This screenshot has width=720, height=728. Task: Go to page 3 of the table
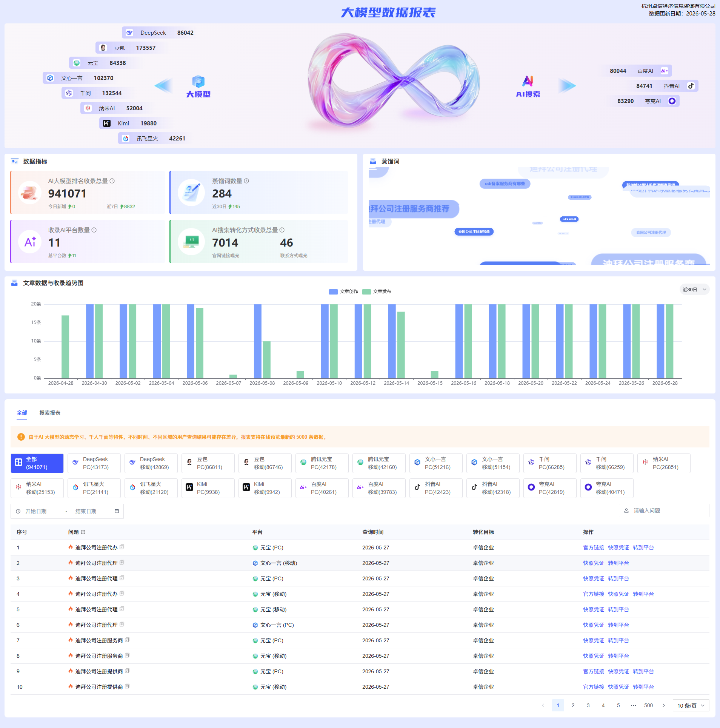point(588,705)
